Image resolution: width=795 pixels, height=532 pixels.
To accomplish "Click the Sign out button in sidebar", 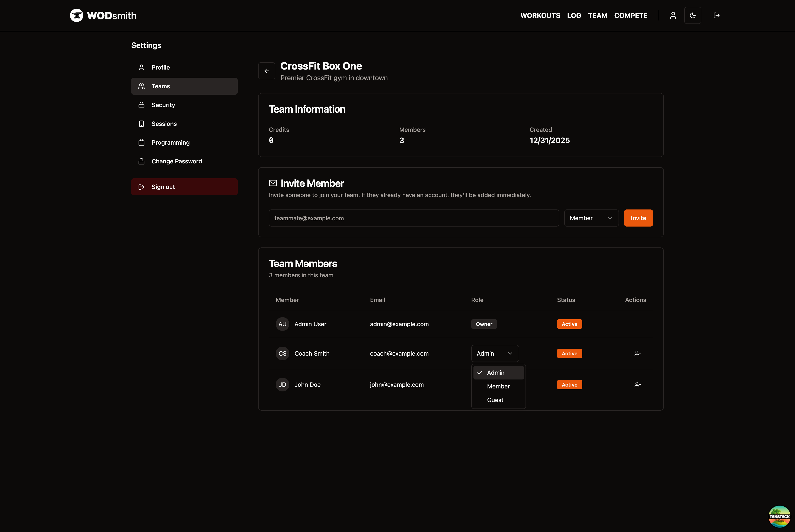I will click(184, 187).
